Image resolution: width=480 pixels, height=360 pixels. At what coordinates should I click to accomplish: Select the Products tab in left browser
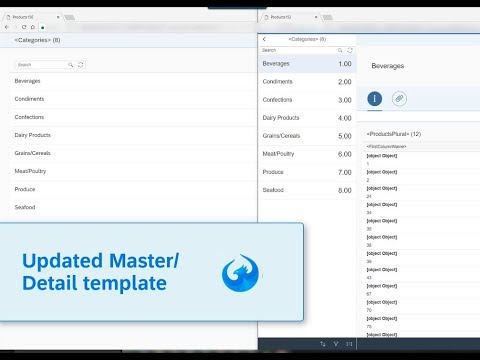(33, 17)
